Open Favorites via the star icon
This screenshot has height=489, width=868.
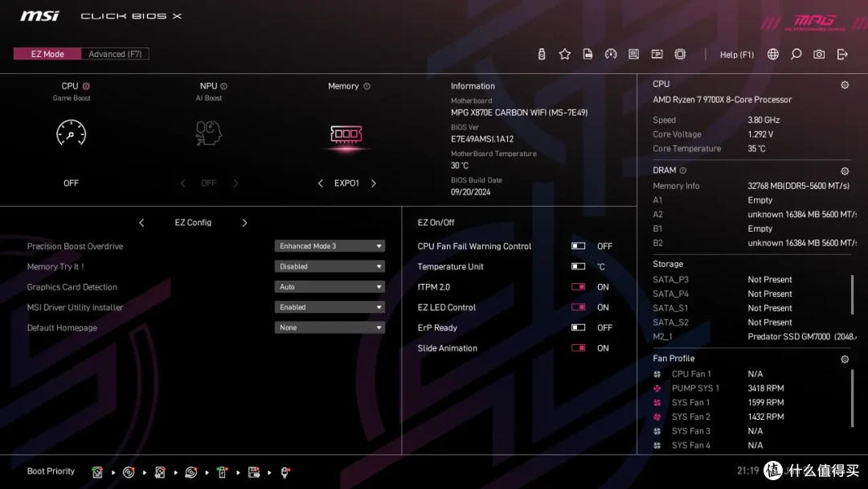click(x=565, y=54)
